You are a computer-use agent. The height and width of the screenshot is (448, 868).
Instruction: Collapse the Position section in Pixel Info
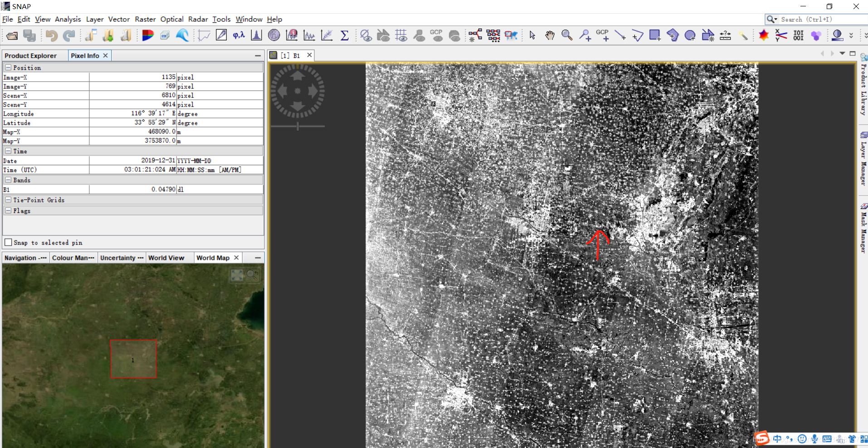(9, 67)
